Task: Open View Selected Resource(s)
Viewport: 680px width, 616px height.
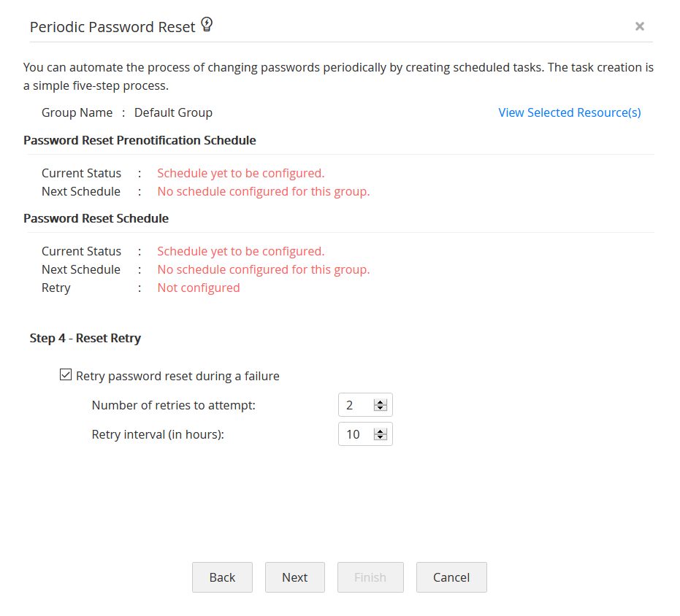Action: pos(569,112)
